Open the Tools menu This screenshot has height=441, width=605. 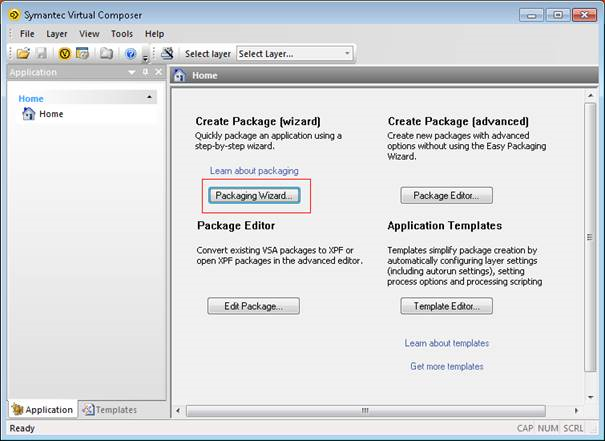tap(122, 34)
